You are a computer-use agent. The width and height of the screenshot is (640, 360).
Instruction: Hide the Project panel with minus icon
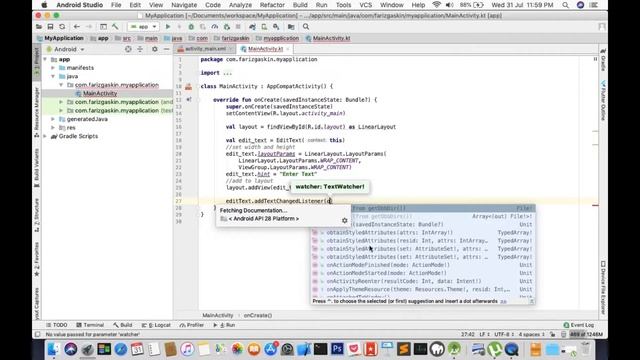coord(167,49)
